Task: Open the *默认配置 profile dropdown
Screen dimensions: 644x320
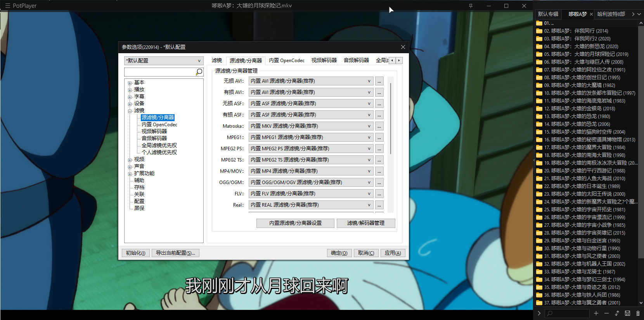Action: 163,61
